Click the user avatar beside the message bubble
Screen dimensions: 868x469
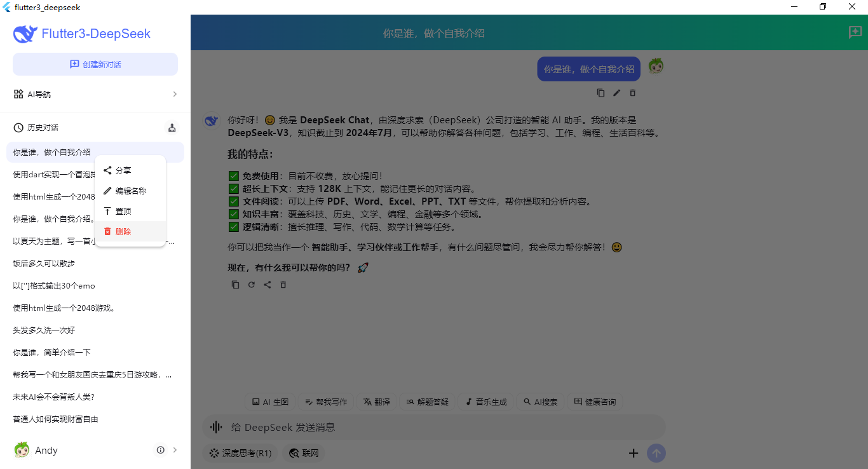click(x=656, y=66)
